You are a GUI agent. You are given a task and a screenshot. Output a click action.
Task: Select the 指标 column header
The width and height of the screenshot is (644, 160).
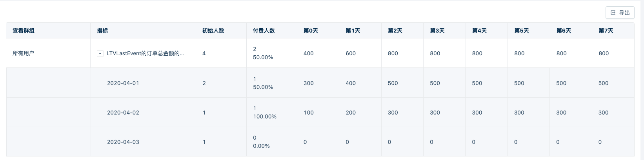(102, 31)
